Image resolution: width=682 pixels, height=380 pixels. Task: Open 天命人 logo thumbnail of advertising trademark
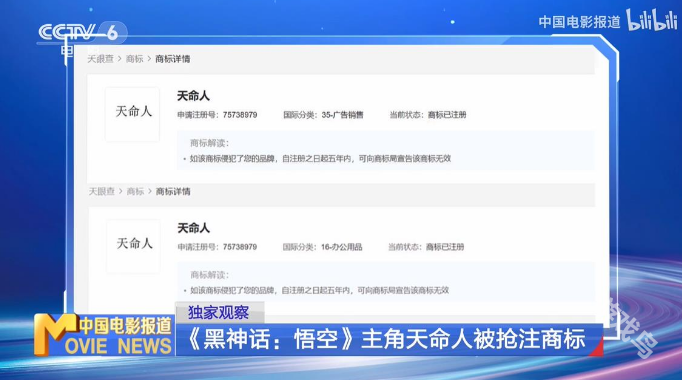coord(133,114)
